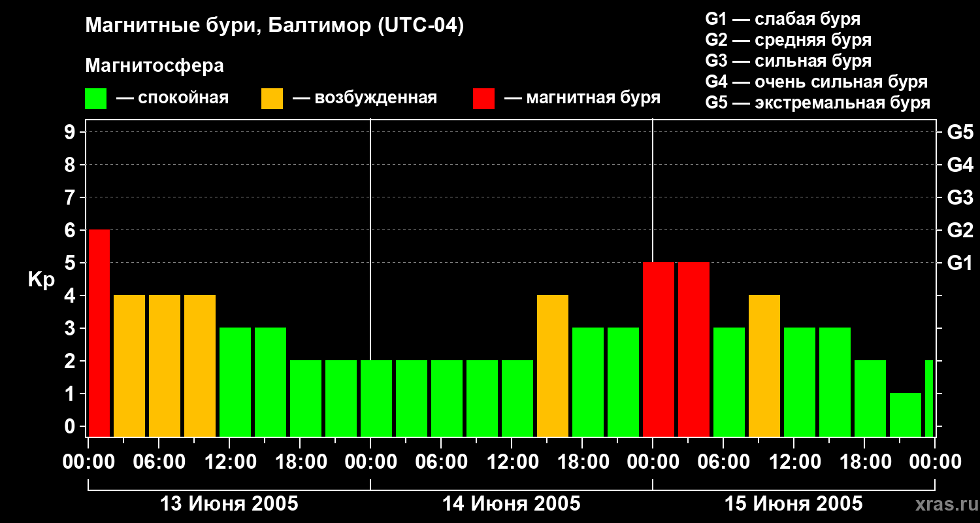
Task: Click the red Kp 6 bar on 13 Июня
Action: (99, 333)
